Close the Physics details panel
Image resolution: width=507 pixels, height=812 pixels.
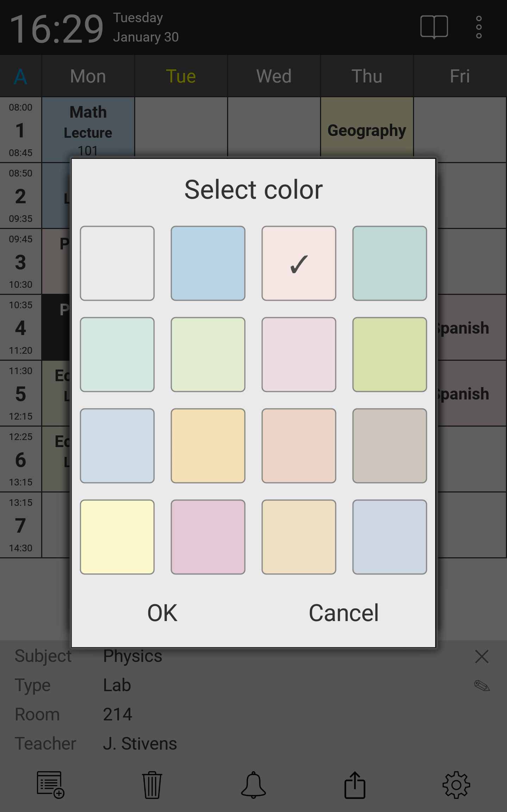click(482, 657)
